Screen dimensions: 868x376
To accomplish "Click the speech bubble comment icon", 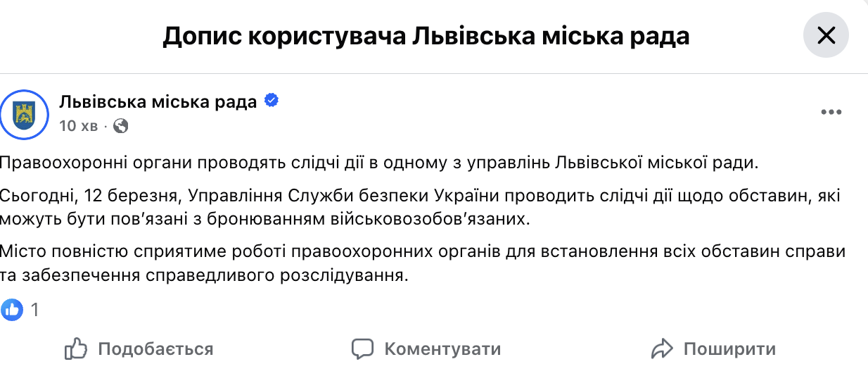I will (x=362, y=348).
